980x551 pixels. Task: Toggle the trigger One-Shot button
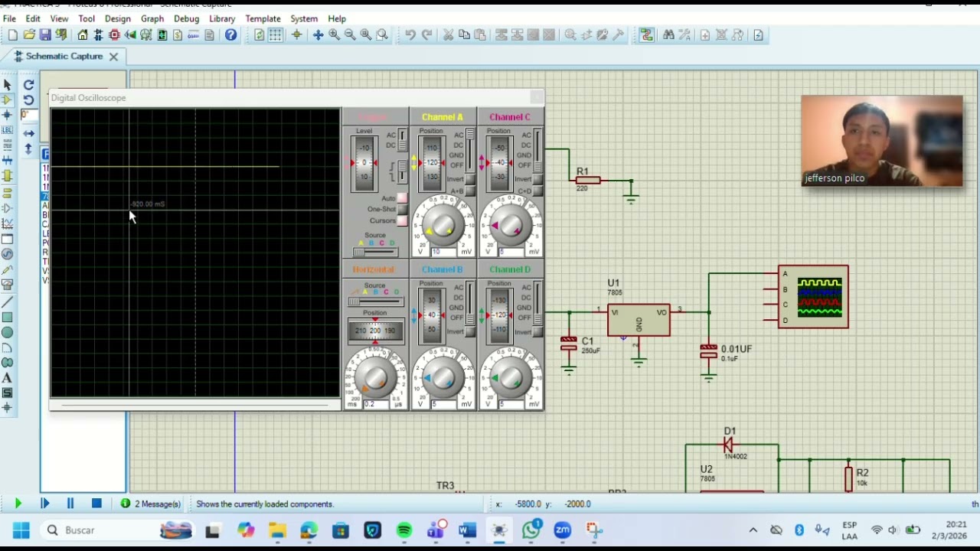coord(402,209)
